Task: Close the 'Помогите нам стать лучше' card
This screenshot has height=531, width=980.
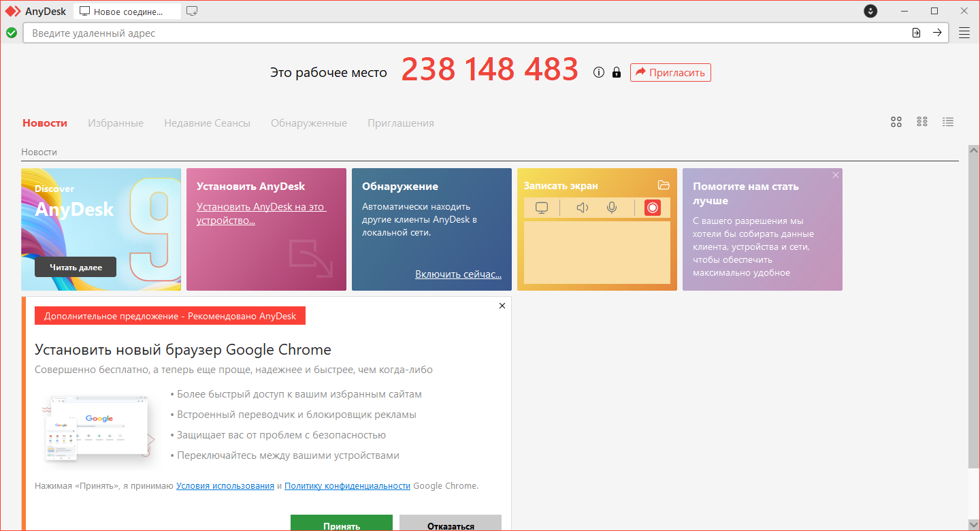Action: coord(836,175)
